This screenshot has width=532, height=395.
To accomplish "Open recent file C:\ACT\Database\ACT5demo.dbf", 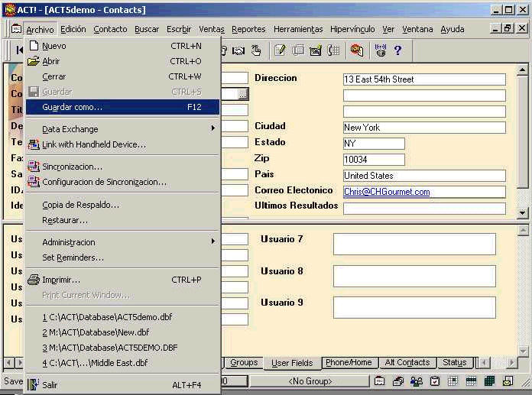I will (123, 317).
